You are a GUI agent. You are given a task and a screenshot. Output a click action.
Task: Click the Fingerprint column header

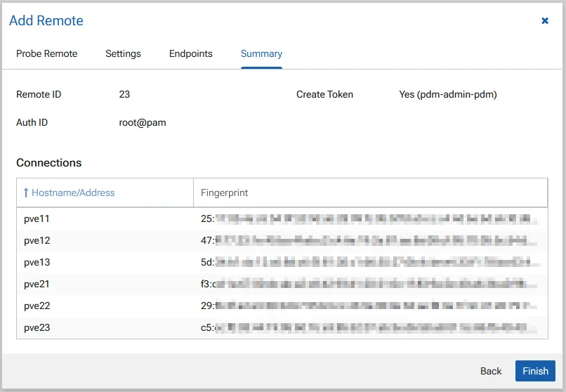pos(225,192)
